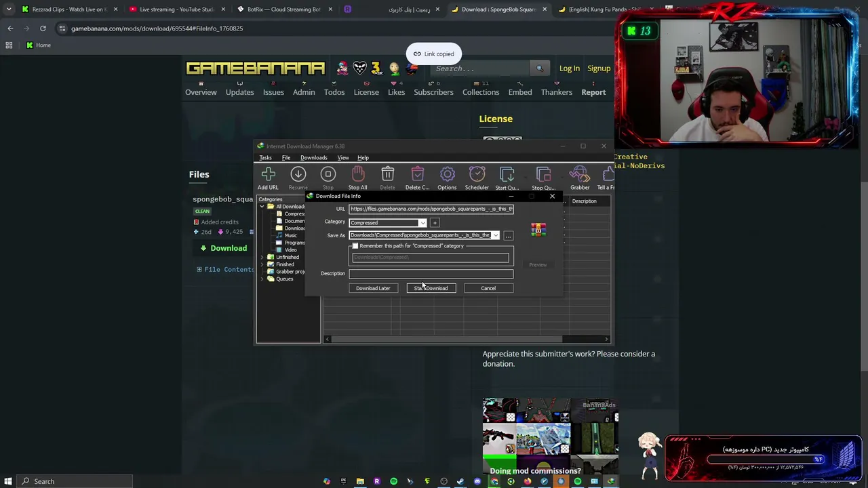868x488 pixels.
Task: Click the browser back arrow
Action: pyautogui.click(x=10, y=28)
